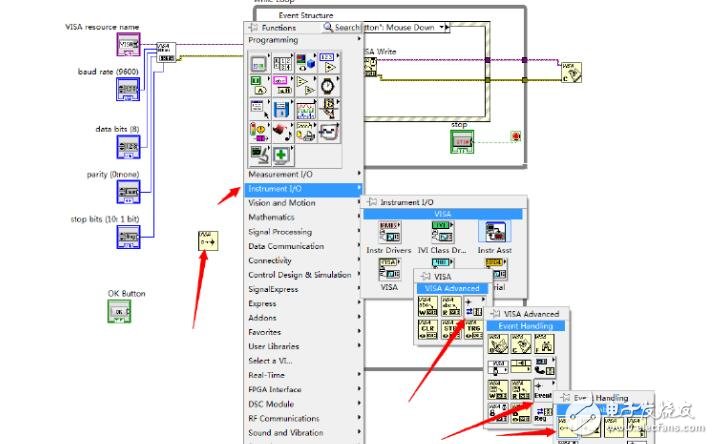The image size is (713, 444).
Task: Click the VISA Close node
Action: [571, 70]
